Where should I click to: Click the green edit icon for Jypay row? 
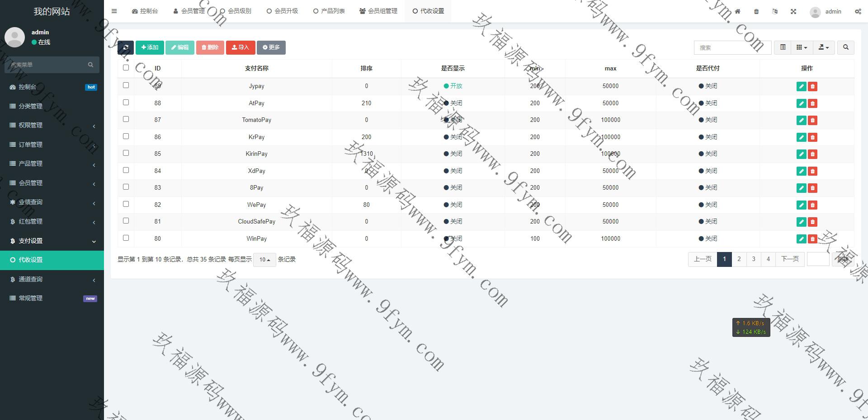click(801, 86)
